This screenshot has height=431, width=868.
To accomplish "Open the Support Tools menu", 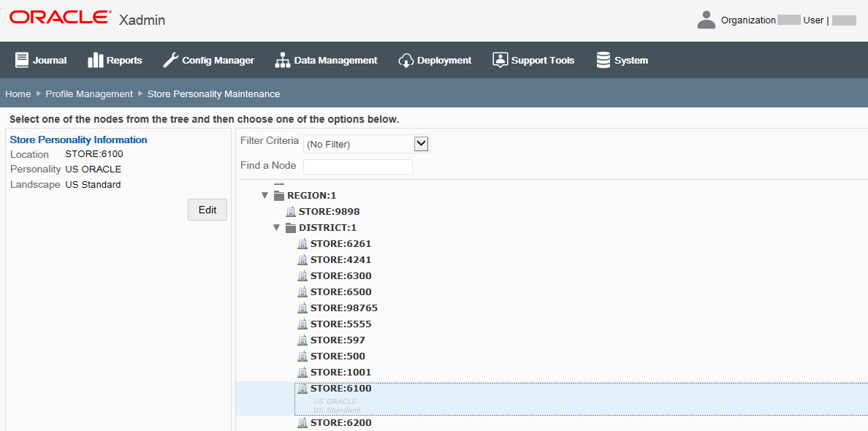I will pyautogui.click(x=533, y=61).
